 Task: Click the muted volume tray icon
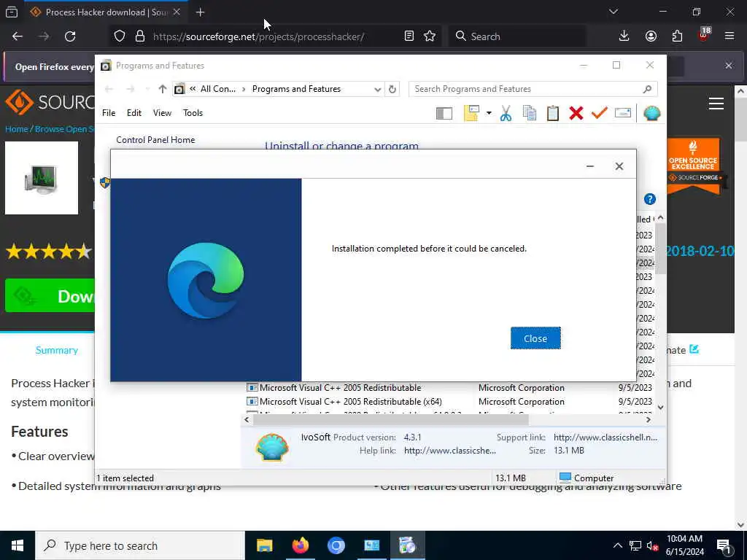coord(651,546)
